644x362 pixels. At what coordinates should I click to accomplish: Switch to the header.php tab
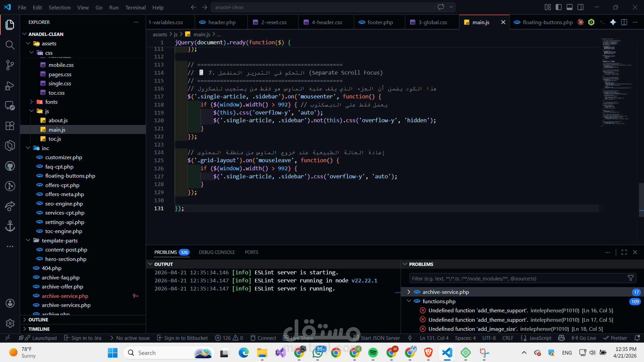tap(222, 22)
